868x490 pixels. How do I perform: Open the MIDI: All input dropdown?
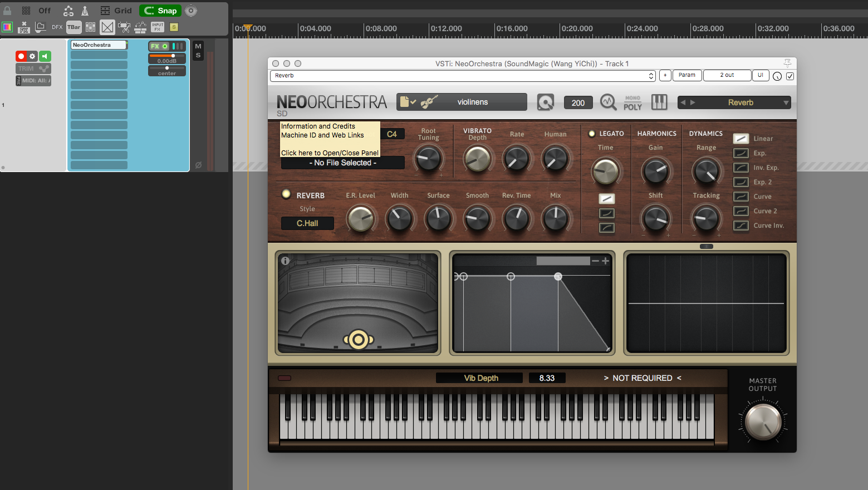click(36, 81)
